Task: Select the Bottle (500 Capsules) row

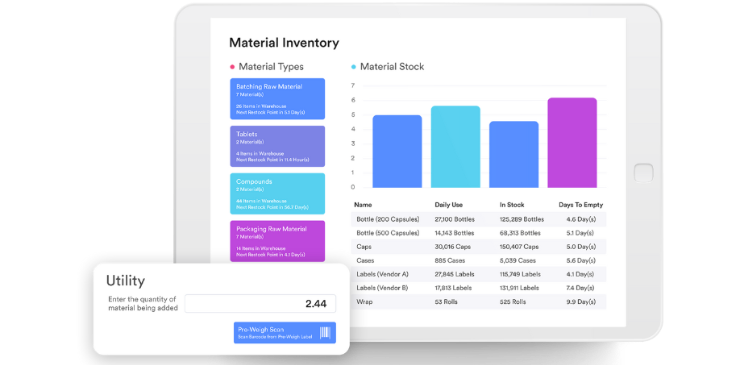Action: pyautogui.click(x=479, y=233)
